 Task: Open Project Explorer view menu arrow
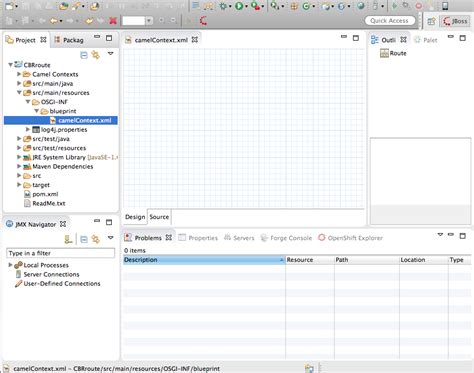point(111,53)
